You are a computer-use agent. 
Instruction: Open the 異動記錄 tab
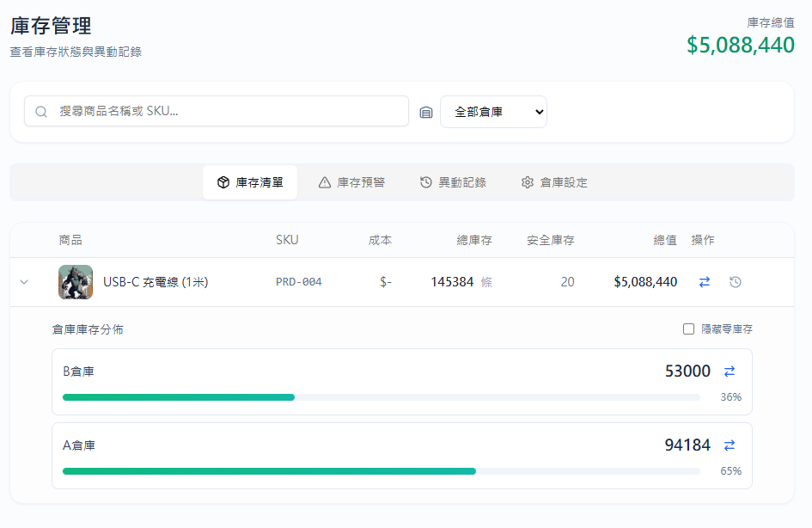point(453,182)
